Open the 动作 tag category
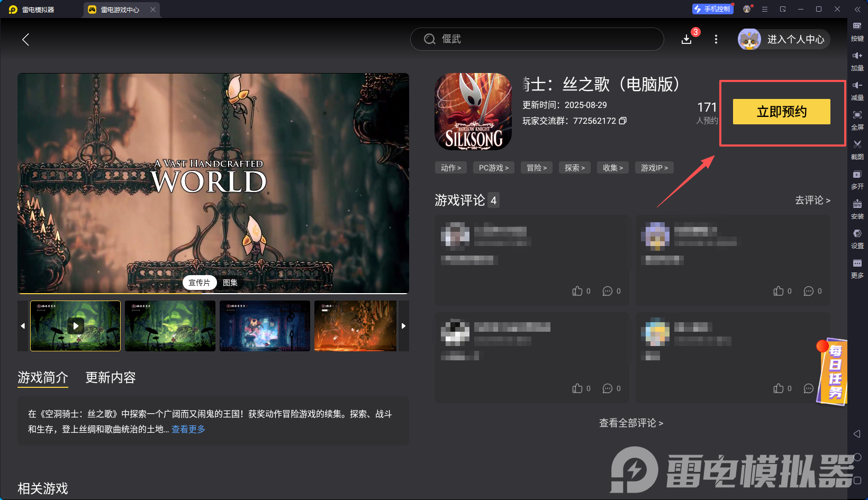The width and height of the screenshot is (868, 500). [451, 168]
